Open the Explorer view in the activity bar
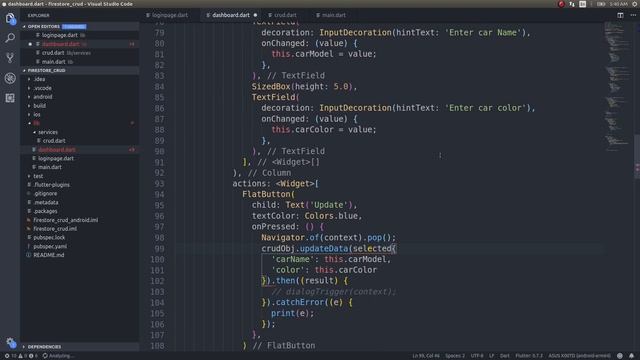 (x=10, y=18)
